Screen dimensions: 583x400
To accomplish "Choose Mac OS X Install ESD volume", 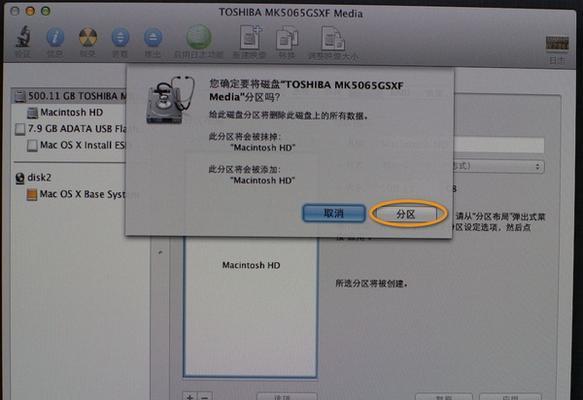I will (x=77, y=145).
